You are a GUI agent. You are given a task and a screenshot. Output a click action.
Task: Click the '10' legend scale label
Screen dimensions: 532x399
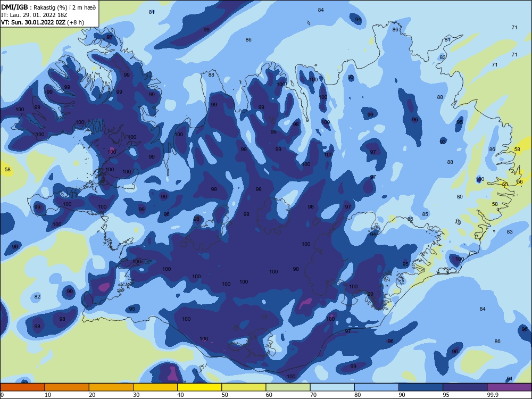(x=48, y=395)
